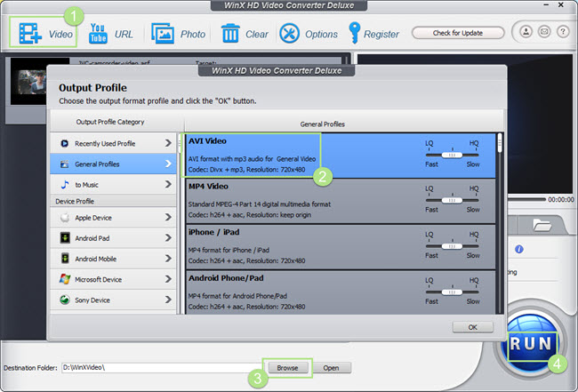
Task: Click the open folder icon tab
Action: [542, 224]
